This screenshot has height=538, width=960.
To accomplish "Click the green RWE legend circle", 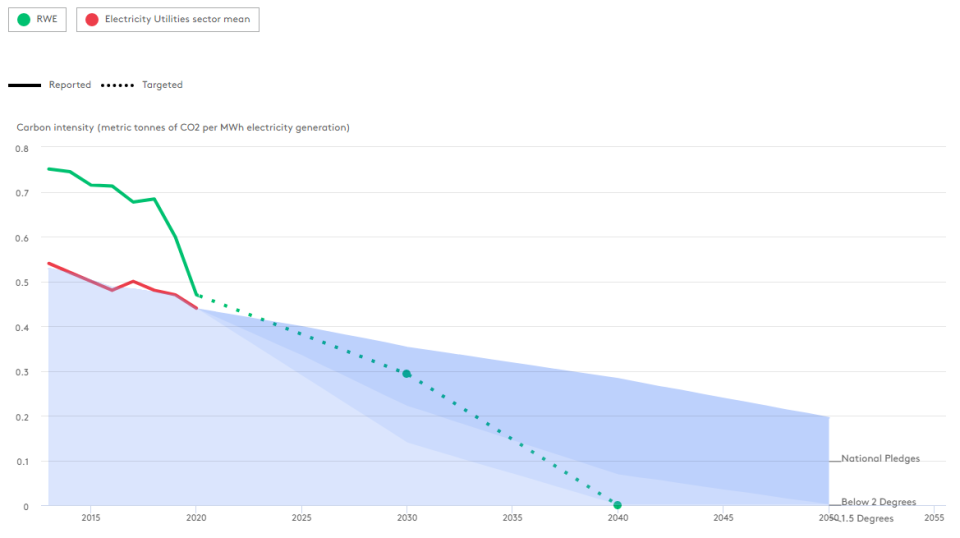I will pos(23,19).
